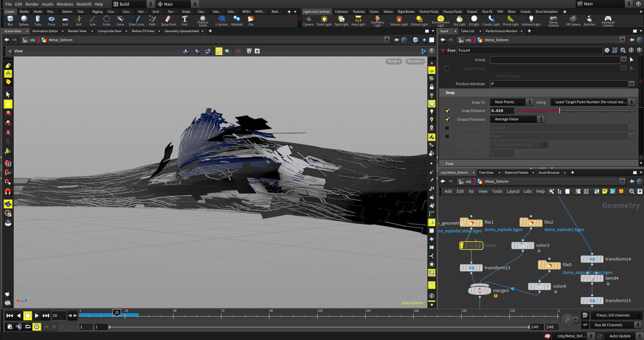Image resolution: width=644 pixels, height=340 pixels.
Task: Toggle the Snap Distance checkbox
Action: [x=447, y=111]
